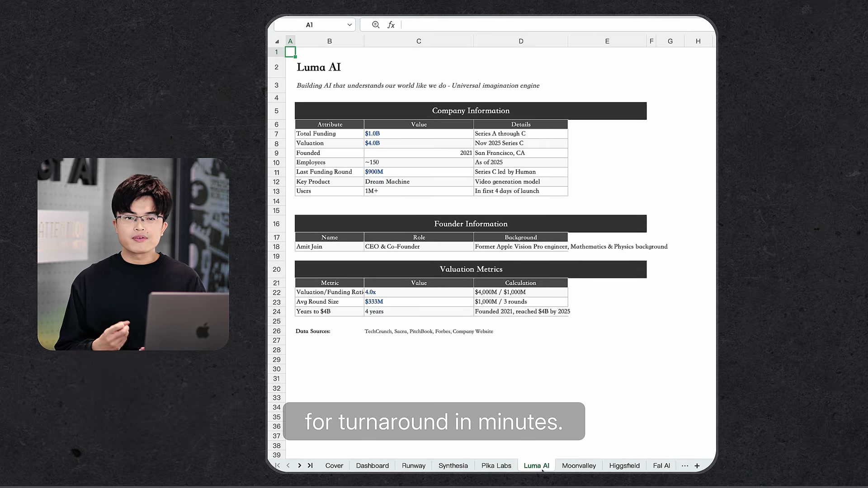Select row 5 header
Screen dimensions: 868x488
pos(276,111)
